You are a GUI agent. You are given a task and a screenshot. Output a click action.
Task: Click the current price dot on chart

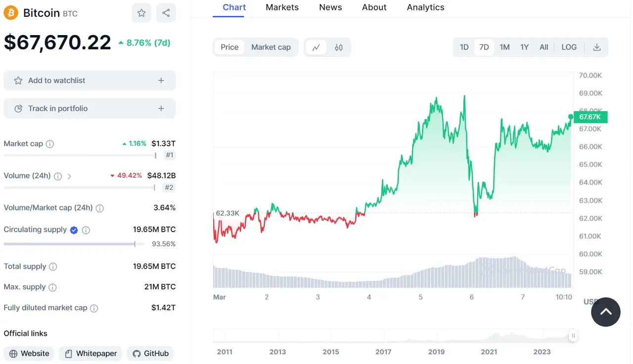pyautogui.click(x=571, y=117)
